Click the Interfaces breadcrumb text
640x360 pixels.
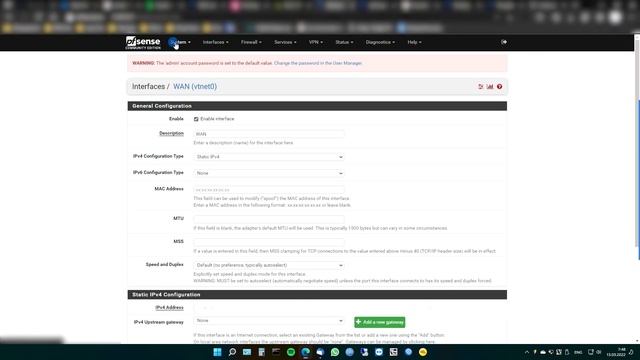148,87
